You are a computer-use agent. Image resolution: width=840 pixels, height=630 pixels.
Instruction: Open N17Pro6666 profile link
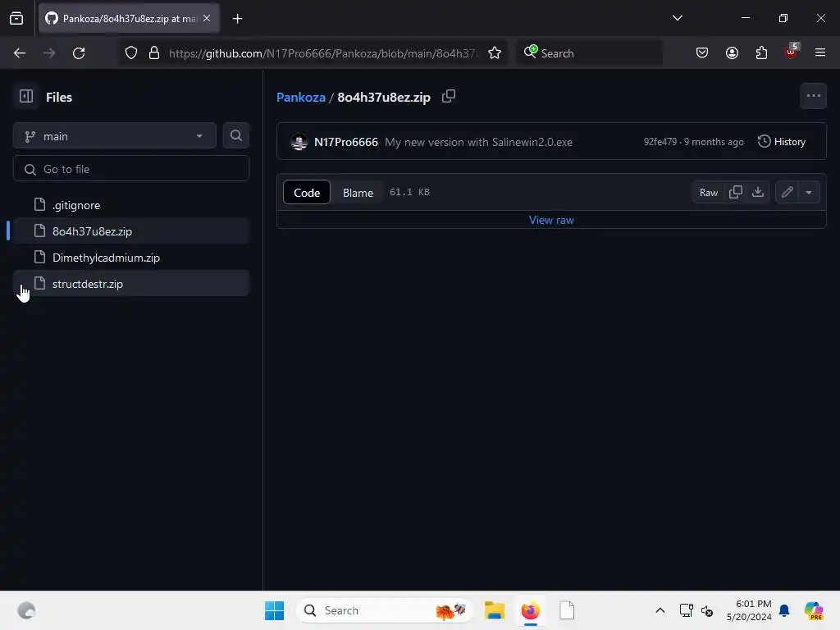[345, 142]
